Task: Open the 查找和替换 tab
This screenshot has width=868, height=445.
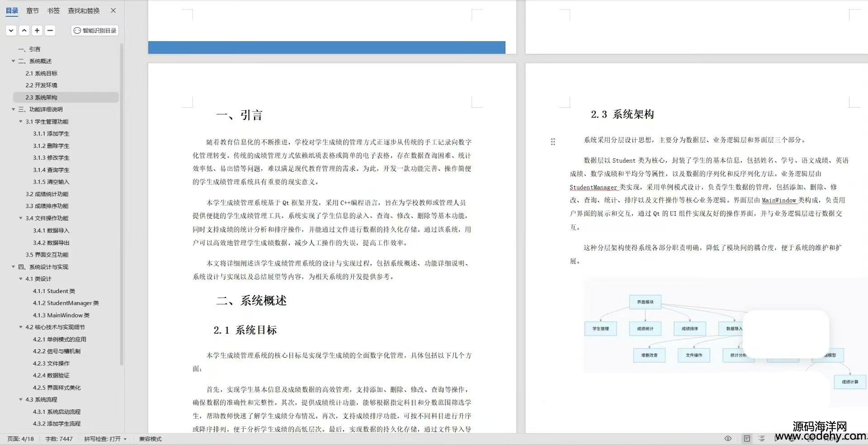Action: click(x=84, y=10)
